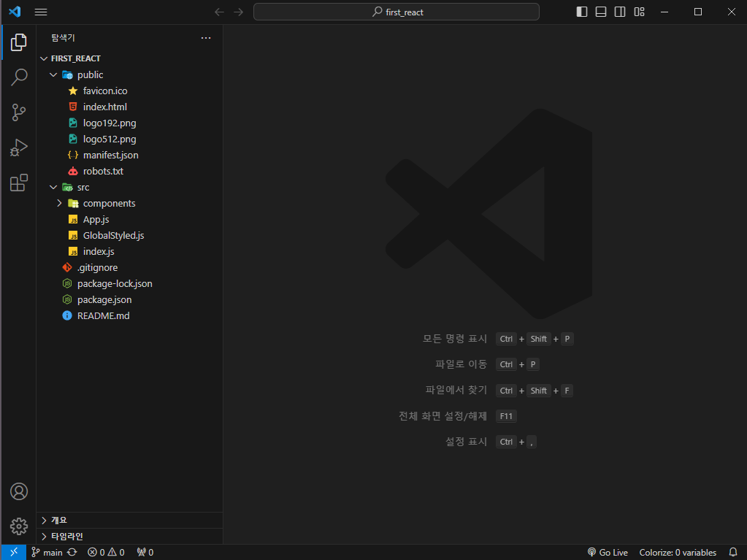Click the robot icon beside robots.txt
This screenshot has height=560, width=747.
(x=73, y=172)
